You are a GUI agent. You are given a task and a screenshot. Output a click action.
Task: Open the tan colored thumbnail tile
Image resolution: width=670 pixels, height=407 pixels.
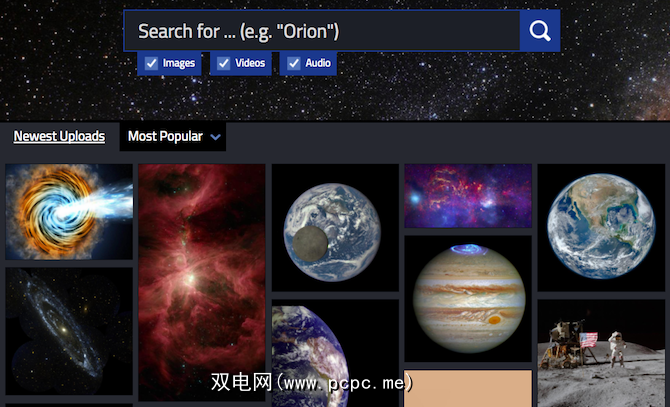point(468,389)
